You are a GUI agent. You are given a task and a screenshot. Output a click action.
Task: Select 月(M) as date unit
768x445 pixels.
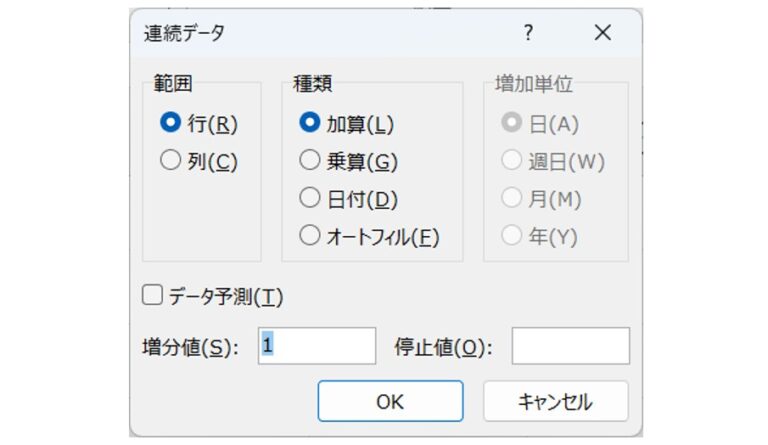512,198
